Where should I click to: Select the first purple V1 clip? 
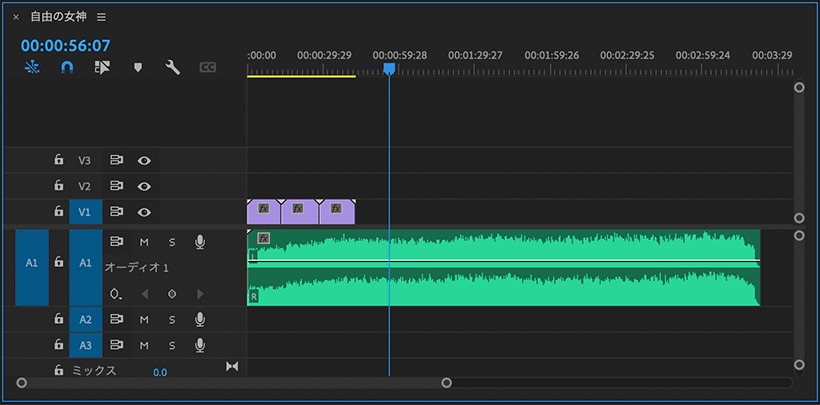[264, 212]
